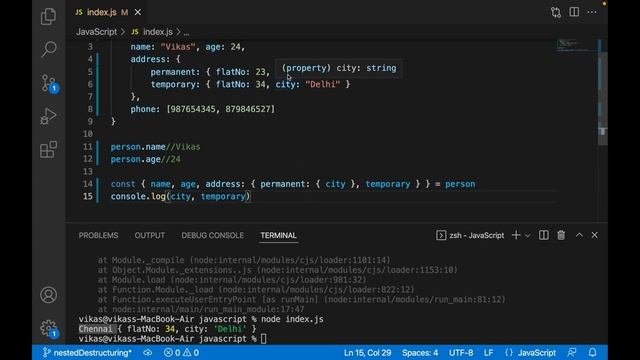Click JavaScript folder in breadcrumb

[96, 32]
